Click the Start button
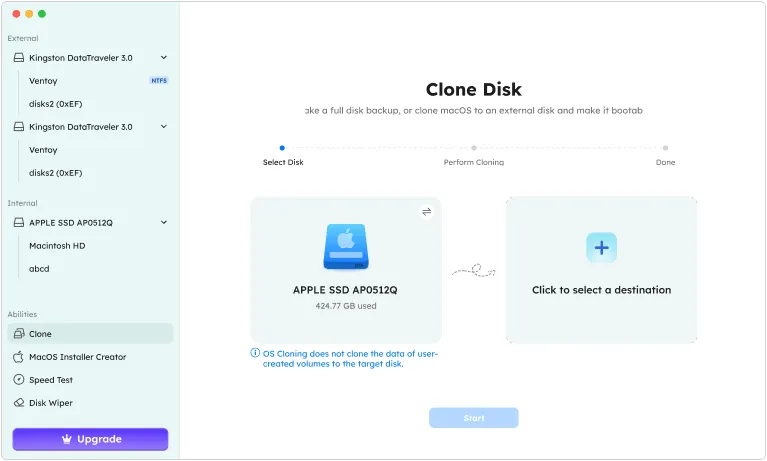767x461 pixels. 474,418
